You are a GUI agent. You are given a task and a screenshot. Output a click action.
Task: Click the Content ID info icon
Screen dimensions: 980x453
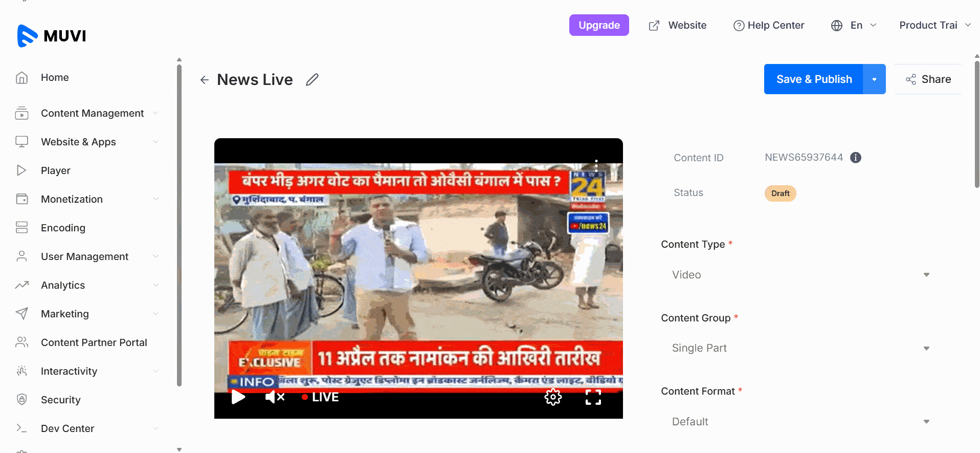pyautogui.click(x=855, y=158)
